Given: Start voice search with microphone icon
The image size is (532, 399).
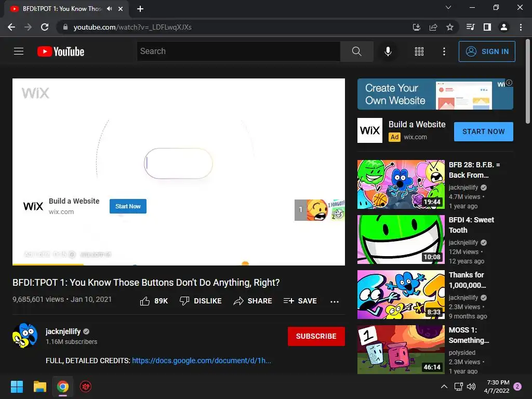Looking at the screenshot, I should click(388, 51).
